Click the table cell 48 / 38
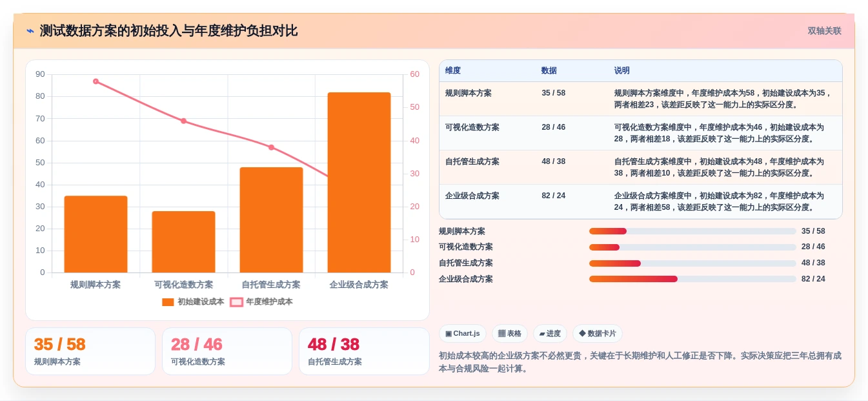868x401 pixels. [554, 161]
